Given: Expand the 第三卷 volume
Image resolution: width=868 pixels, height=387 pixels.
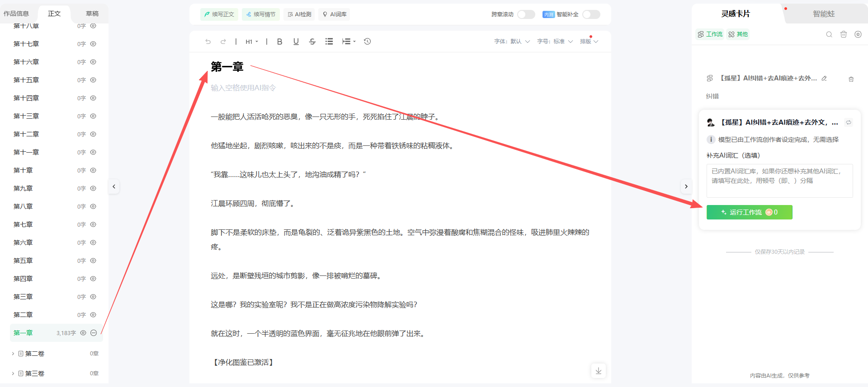Looking at the screenshot, I should coord(13,373).
